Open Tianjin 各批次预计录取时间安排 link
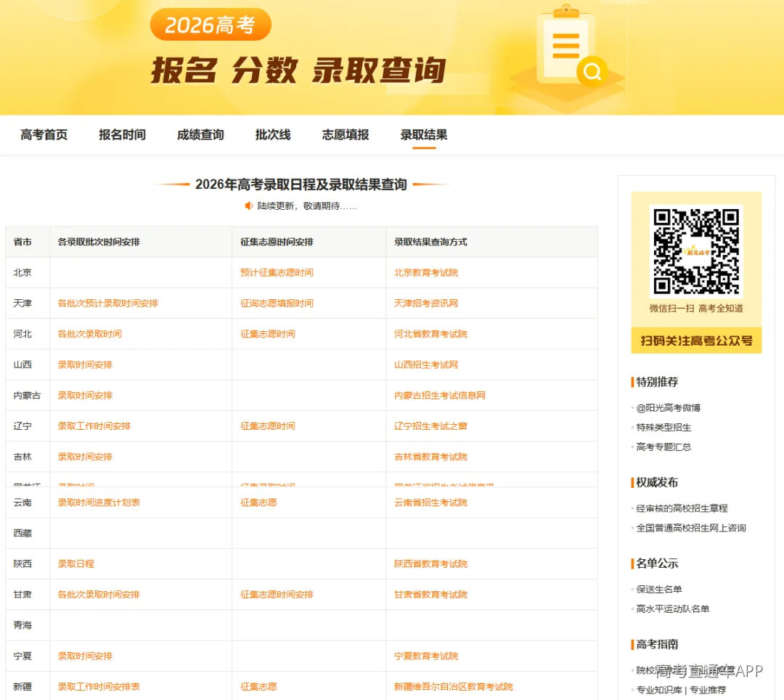Image resolution: width=784 pixels, height=700 pixels. 107,304
